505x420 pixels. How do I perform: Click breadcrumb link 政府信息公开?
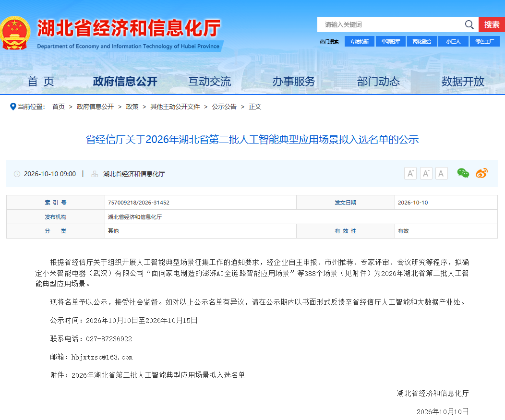[96, 107]
